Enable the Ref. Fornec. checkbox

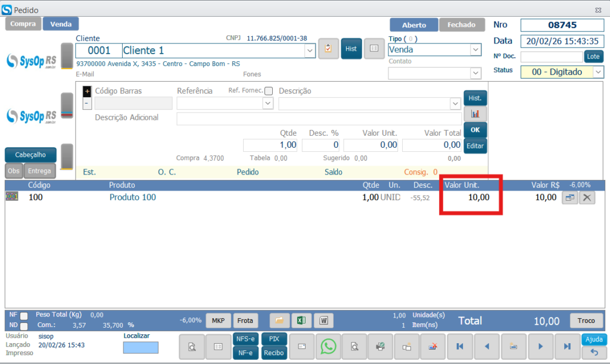point(268,91)
